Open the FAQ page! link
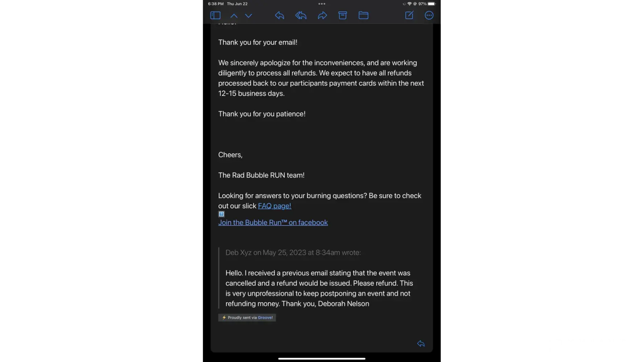644x362 pixels. click(275, 206)
